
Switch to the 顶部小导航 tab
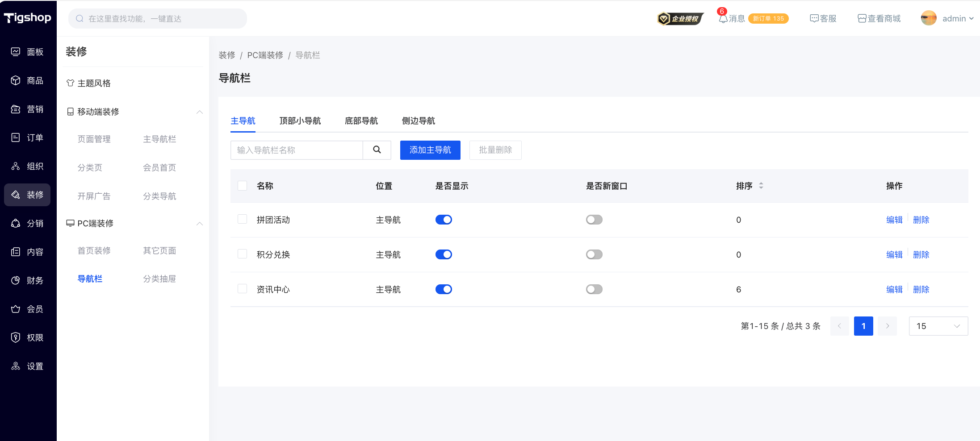pos(300,121)
